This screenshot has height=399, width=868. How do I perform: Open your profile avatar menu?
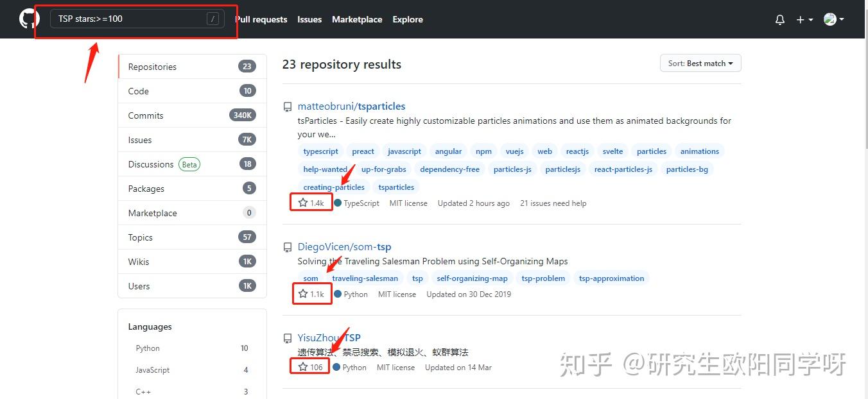pos(829,19)
